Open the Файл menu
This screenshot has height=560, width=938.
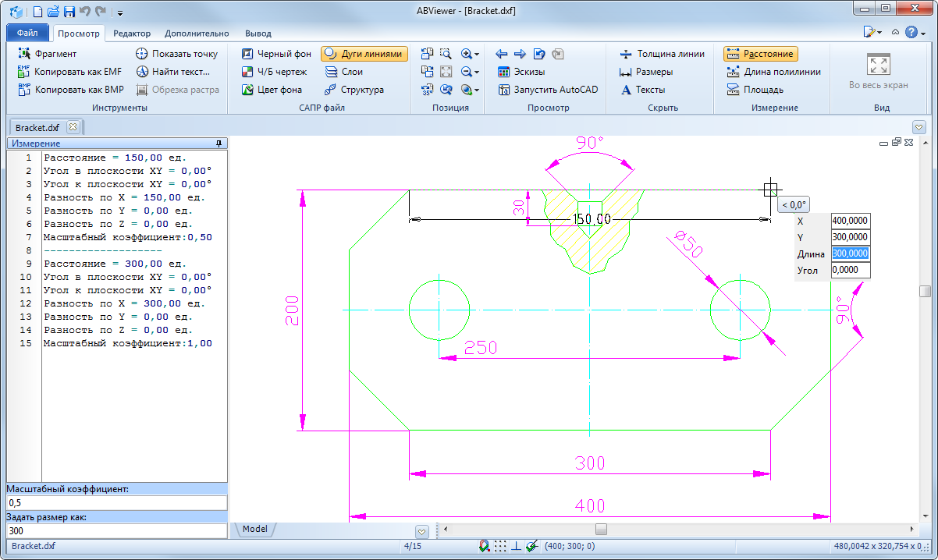point(27,34)
